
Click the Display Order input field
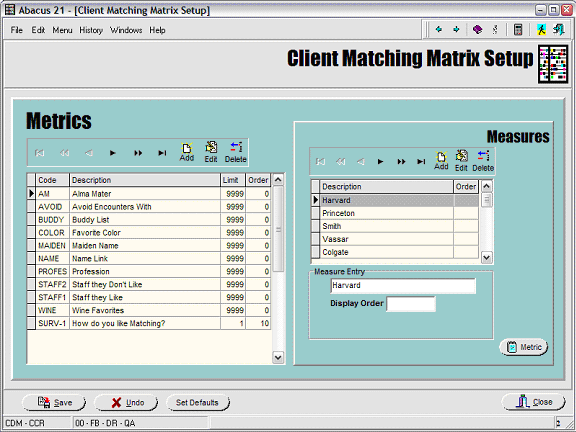pos(411,304)
